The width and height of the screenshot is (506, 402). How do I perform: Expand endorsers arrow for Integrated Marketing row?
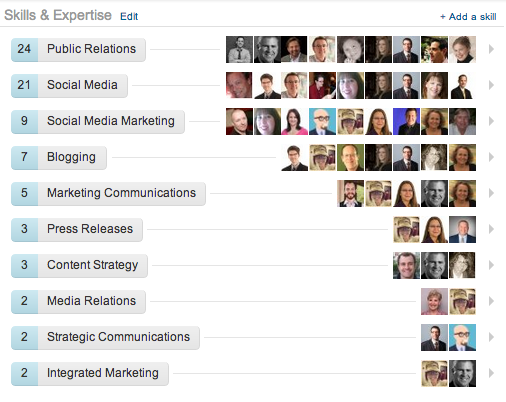491,373
